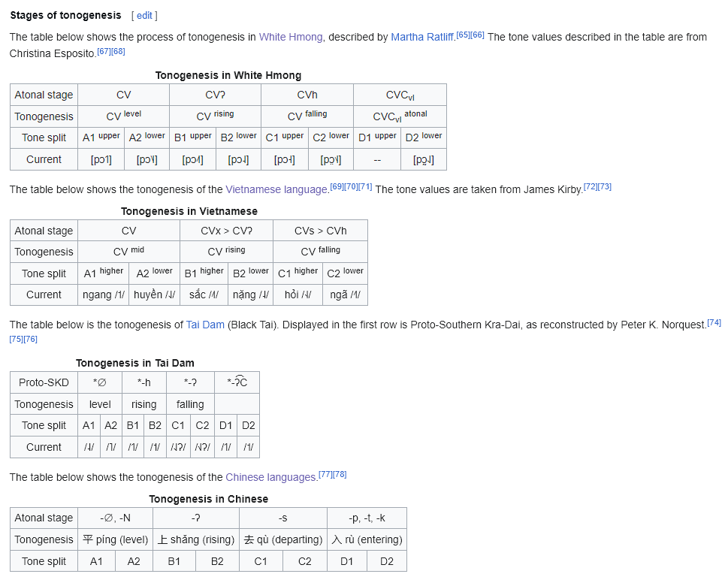Jump to reference [67]
The image size is (728, 580).
[x=104, y=51]
